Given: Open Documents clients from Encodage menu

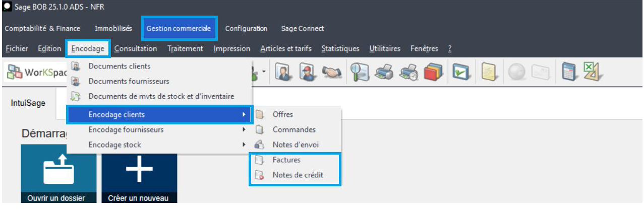Looking at the screenshot, I should click(x=119, y=66).
